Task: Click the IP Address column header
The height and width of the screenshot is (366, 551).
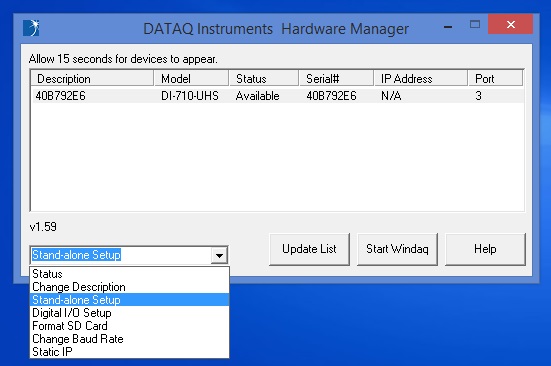Action: (x=421, y=78)
